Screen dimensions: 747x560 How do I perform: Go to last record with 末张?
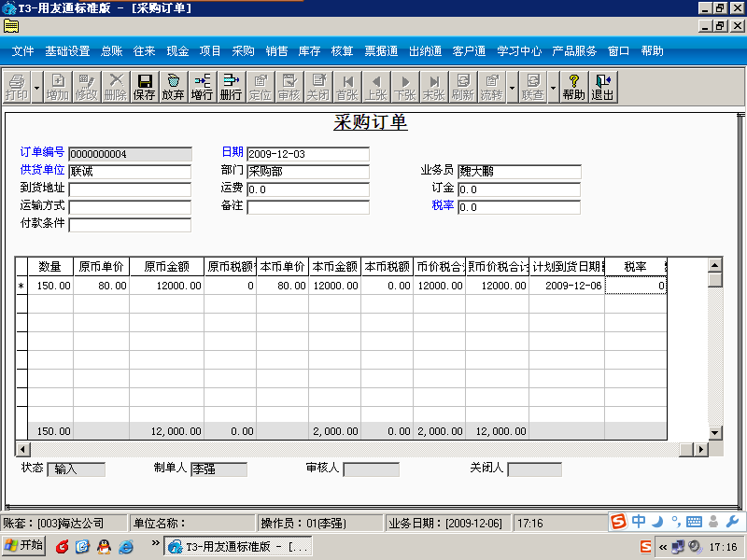(x=434, y=87)
